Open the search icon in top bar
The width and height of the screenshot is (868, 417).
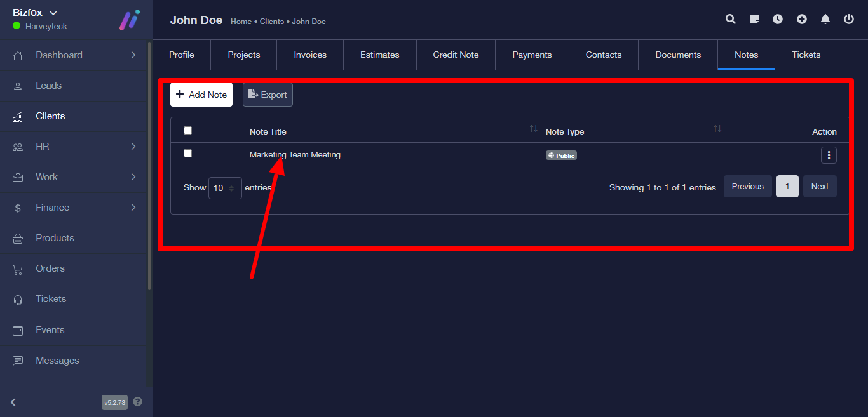(731, 20)
